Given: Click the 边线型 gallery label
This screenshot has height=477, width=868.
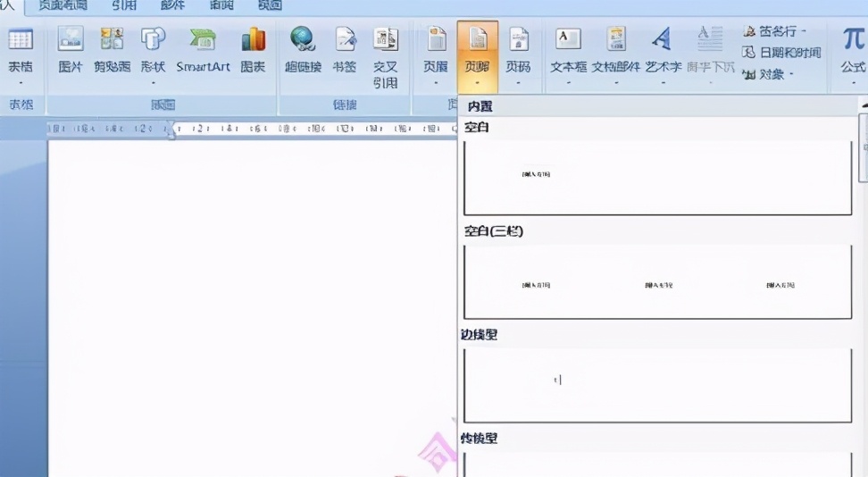Looking at the screenshot, I should tap(479, 334).
